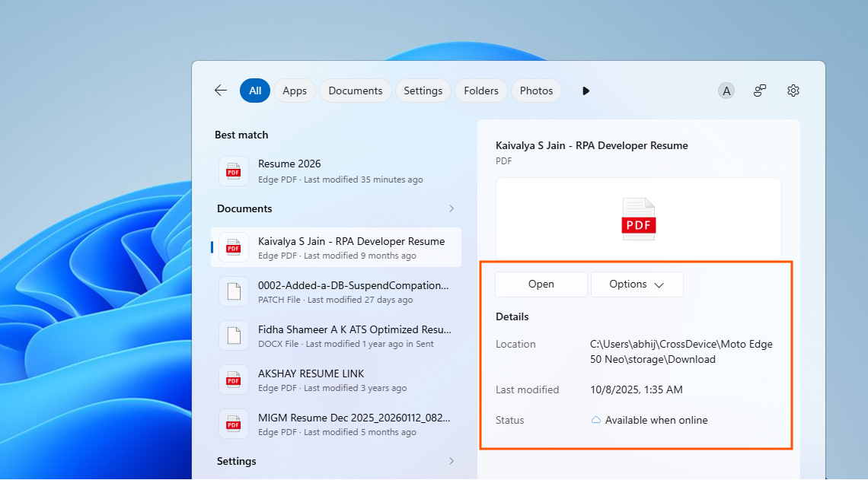Click the AKSHAY RESUME LINK PDF icon
This screenshot has width=868, height=480.
pyautogui.click(x=234, y=380)
